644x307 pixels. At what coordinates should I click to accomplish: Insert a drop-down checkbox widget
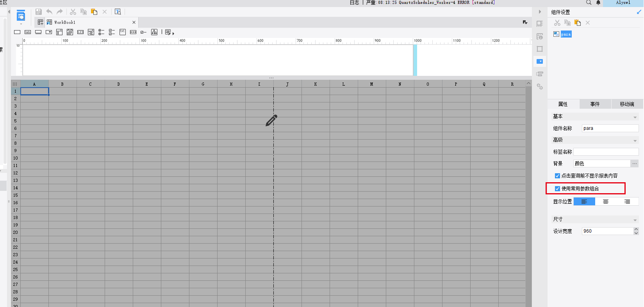pyautogui.click(x=59, y=32)
